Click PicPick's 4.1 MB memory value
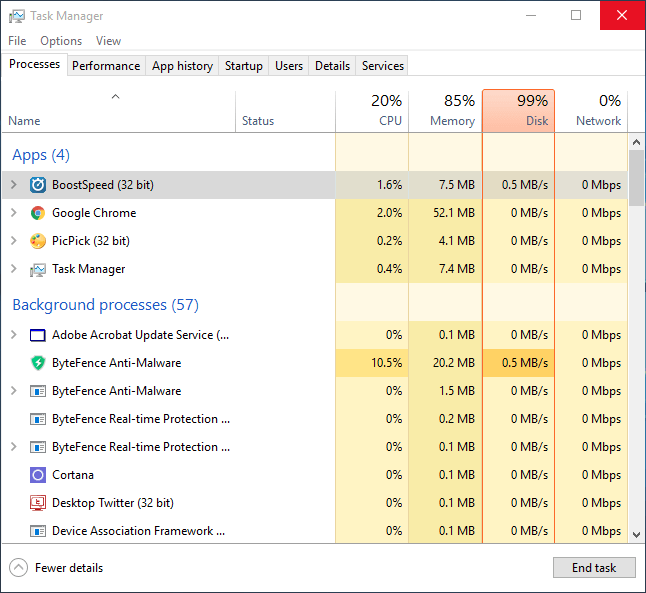This screenshot has height=593, width=646. [456, 241]
